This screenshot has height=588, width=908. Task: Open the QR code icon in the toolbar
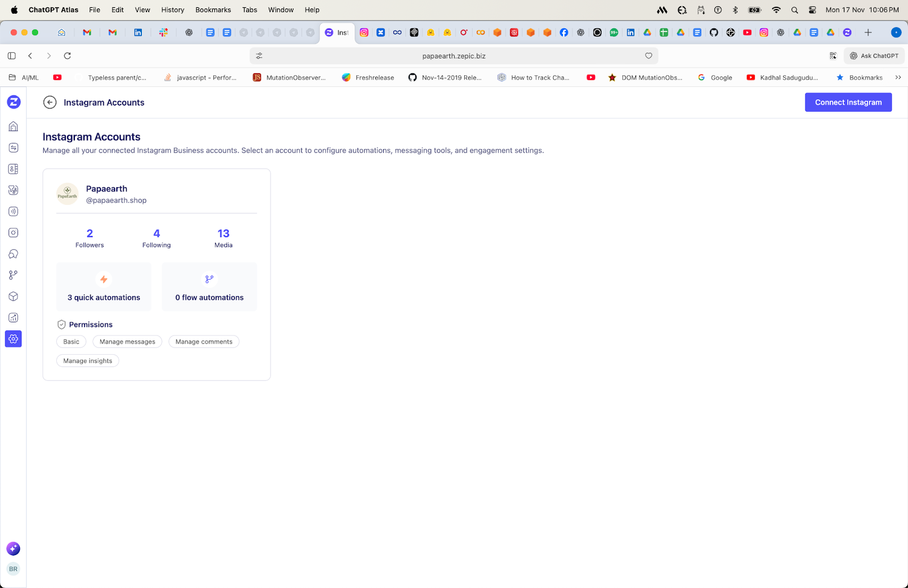click(x=833, y=56)
